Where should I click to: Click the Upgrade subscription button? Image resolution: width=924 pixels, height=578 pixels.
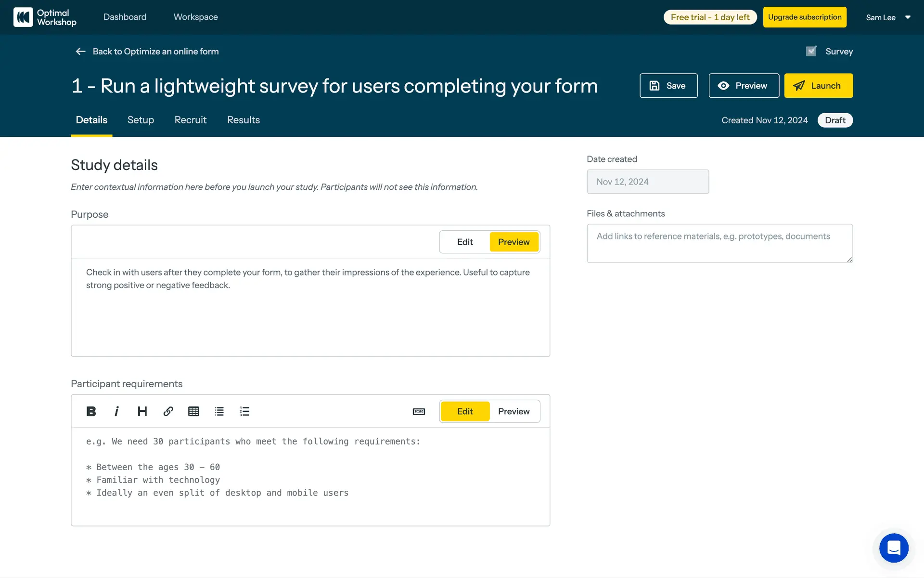(x=805, y=17)
